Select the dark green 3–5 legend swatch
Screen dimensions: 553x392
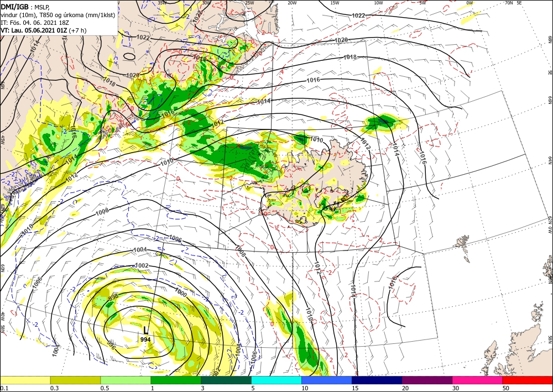click(x=226, y=380)
